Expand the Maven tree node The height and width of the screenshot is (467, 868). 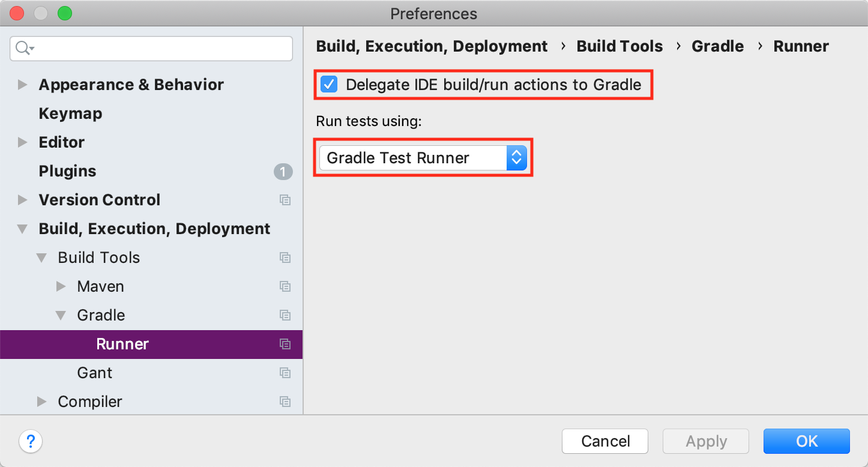pos(61,286)
